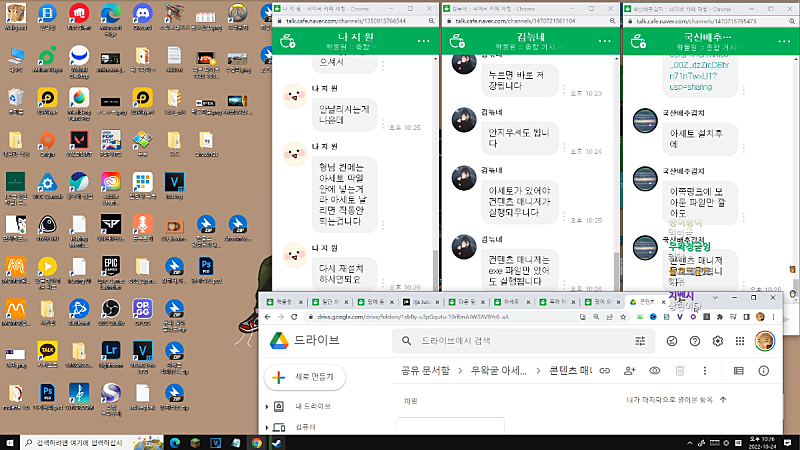Open the Recycle Bin icon

pos(16,101)
